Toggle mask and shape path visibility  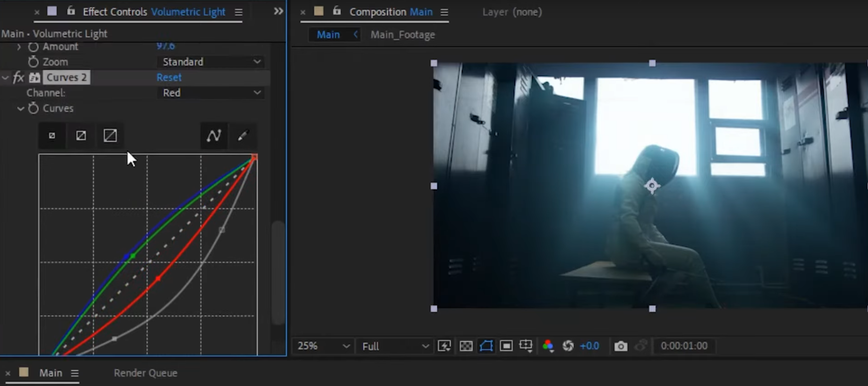486,346
